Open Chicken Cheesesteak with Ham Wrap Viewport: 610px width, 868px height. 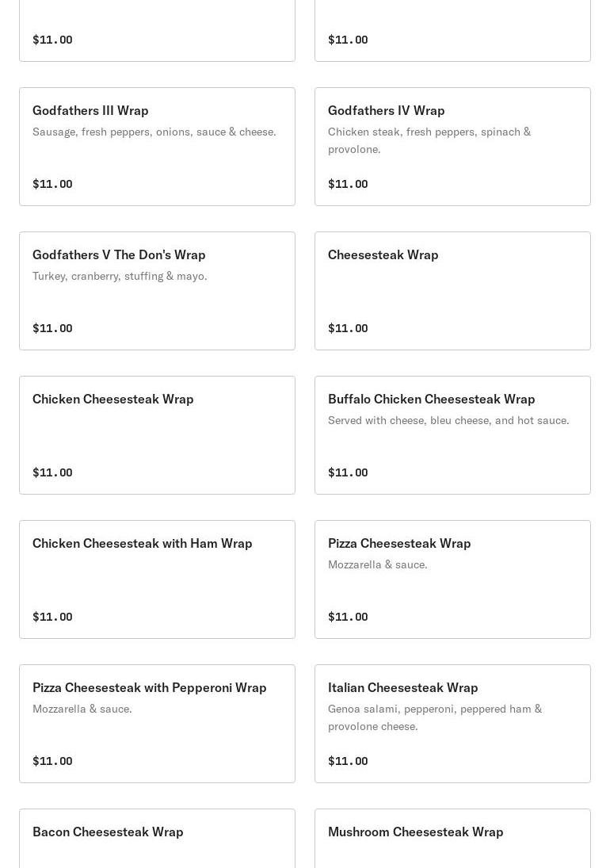(143, 543)
